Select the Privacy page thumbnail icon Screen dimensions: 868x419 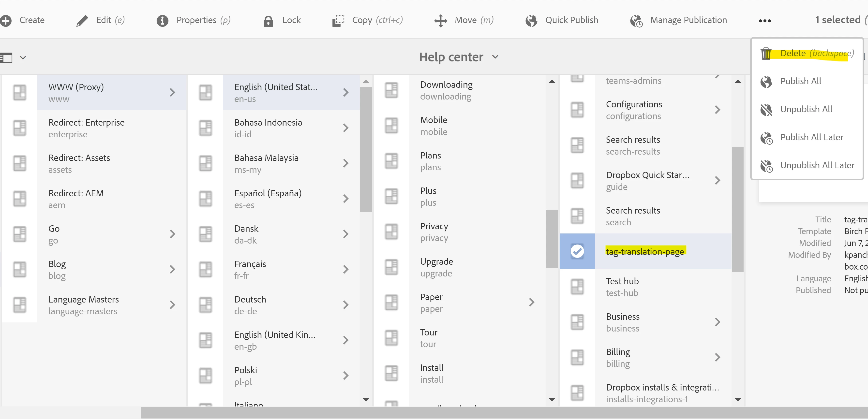click(391, 232)
